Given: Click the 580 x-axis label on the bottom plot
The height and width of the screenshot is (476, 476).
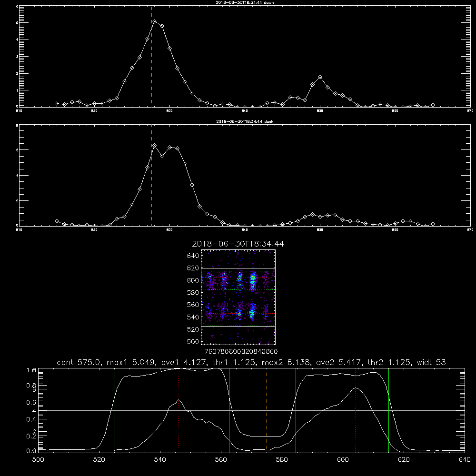Looking at the screenshot, I should tap(282, 460).
